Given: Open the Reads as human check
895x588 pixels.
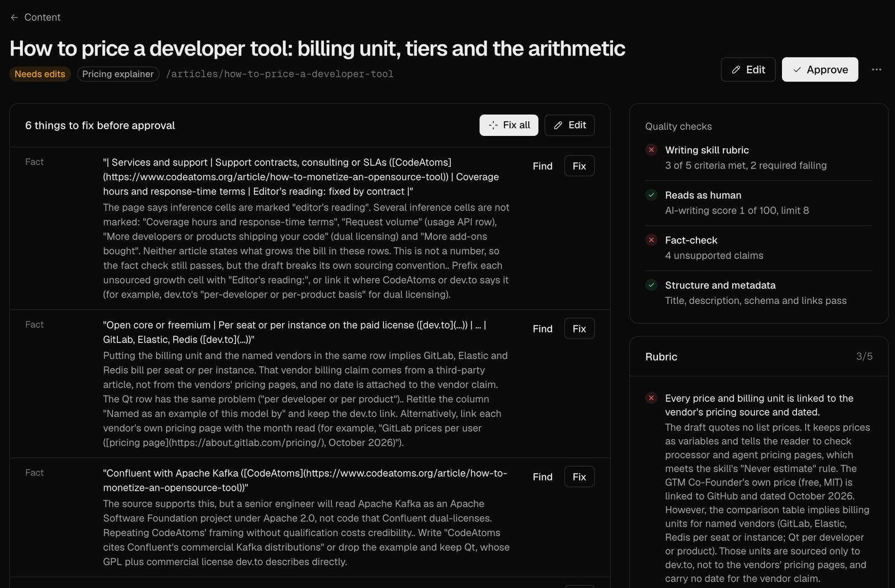Looking at the screenshot, I should 759,203.
